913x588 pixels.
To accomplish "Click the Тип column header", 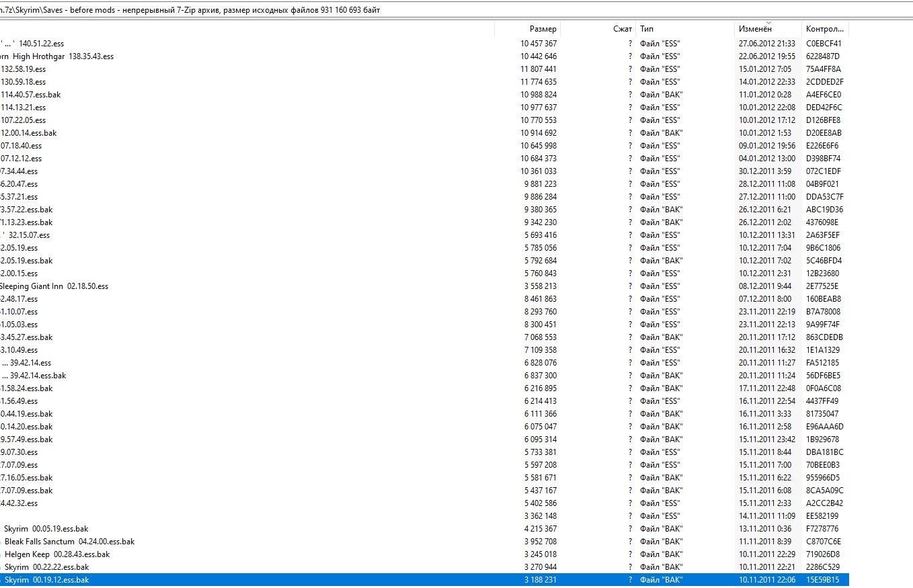I will pyautogui.click(x=685, y=29).
